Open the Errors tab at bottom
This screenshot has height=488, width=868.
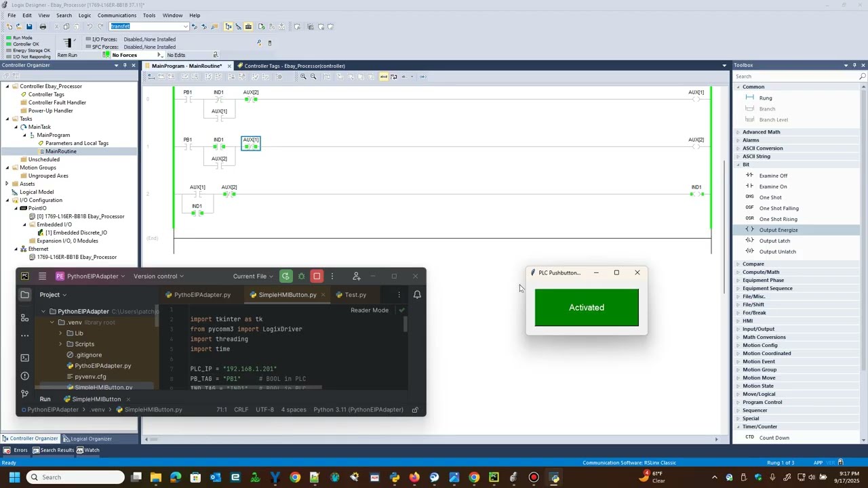point(16,450)
